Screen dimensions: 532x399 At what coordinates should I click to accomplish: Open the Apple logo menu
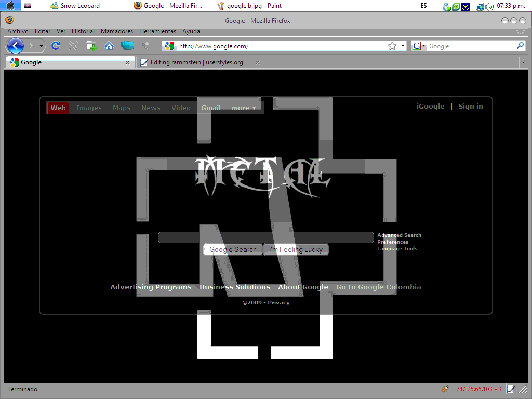(10, 5)
